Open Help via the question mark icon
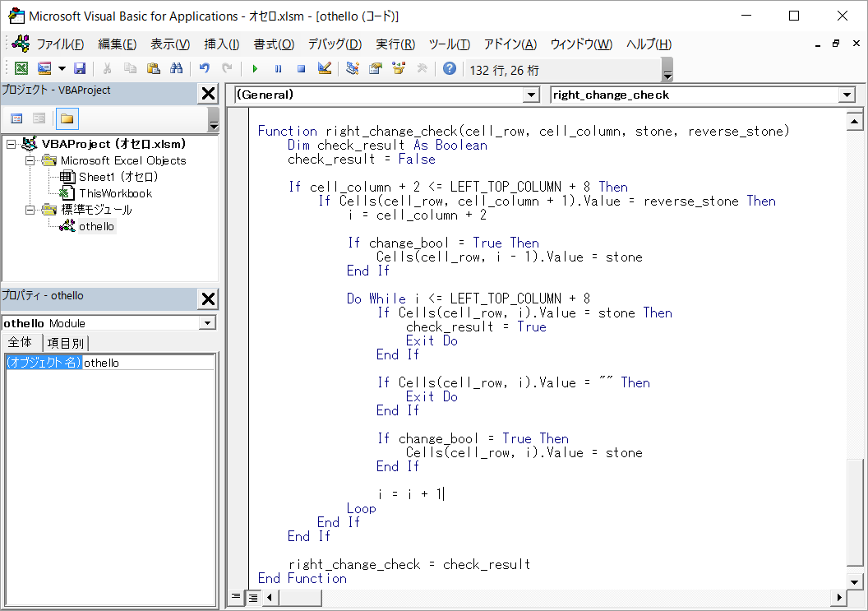The width and height of the screenshot is (868, 611). [x=449, y=69]
